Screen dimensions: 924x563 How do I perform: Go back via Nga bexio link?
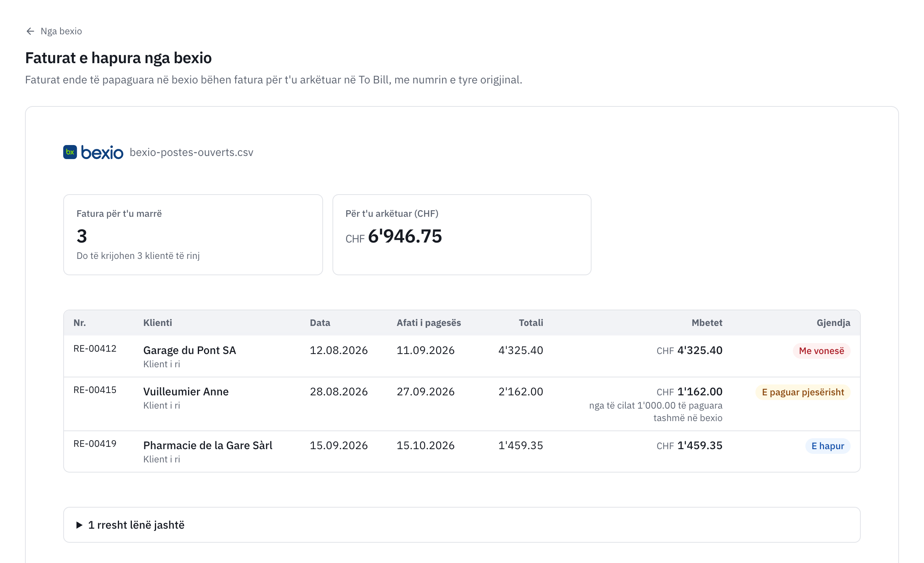tap(54, 31)
